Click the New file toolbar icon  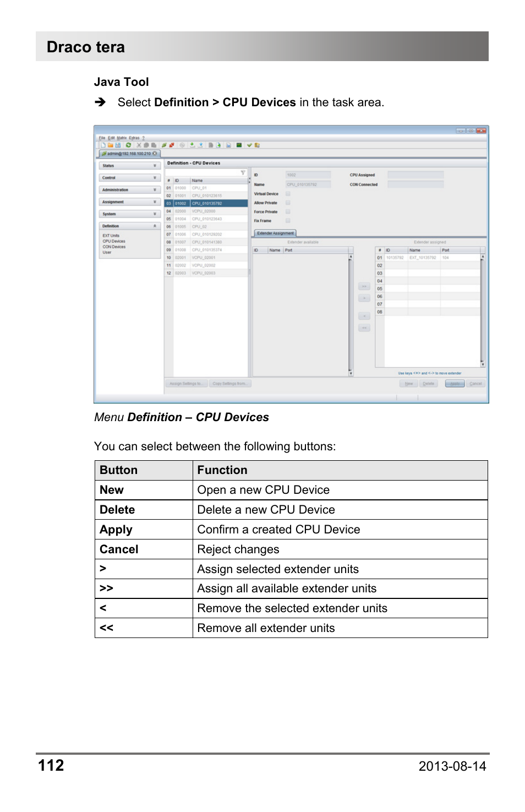click(x=103, y=145)
